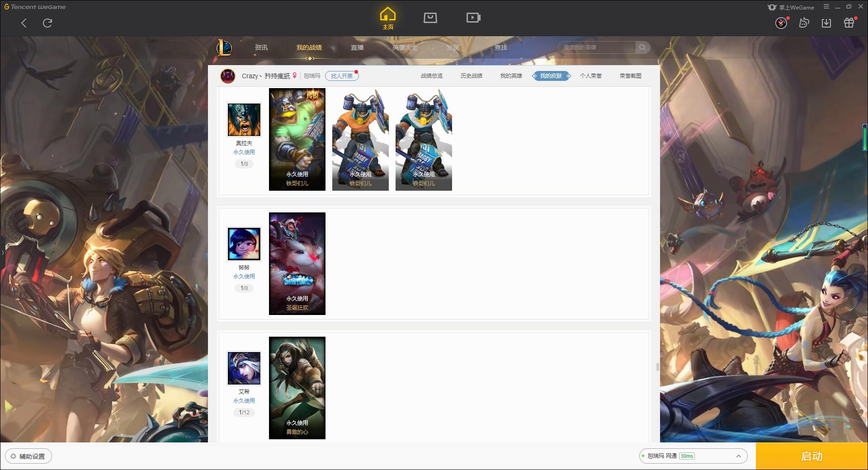Click the 奥拉夫 champion portrait

point(244,120)
